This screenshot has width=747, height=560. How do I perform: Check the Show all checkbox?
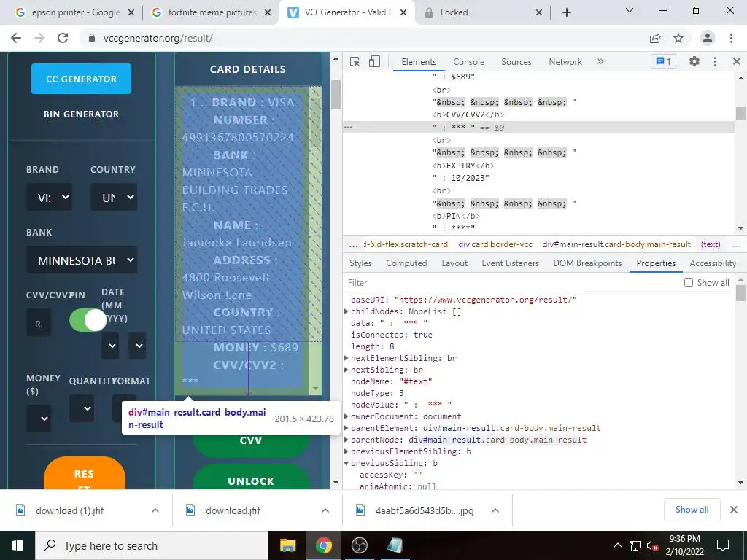tap(689, 282)
